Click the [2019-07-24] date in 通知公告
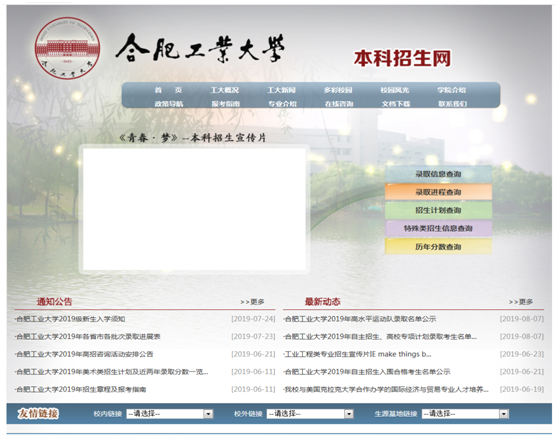The height and width of the screenshot is (438, 558). [253, 319]
